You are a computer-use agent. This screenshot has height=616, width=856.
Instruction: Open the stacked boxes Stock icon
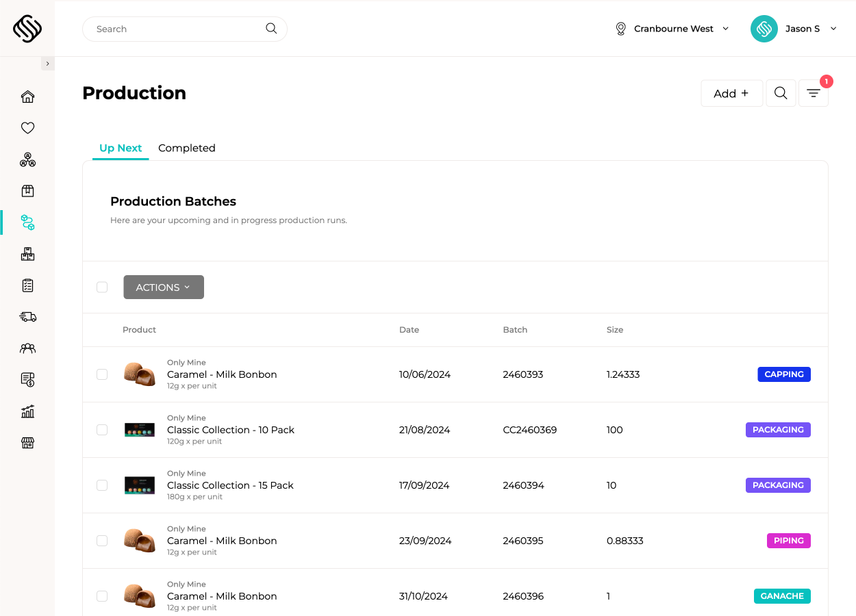pos(27,253)
